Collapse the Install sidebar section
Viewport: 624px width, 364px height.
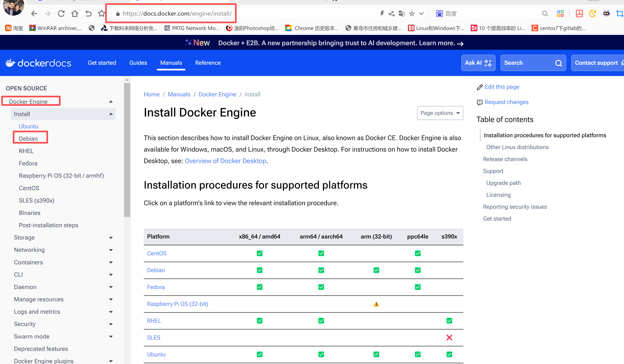(x=111, y=114)
